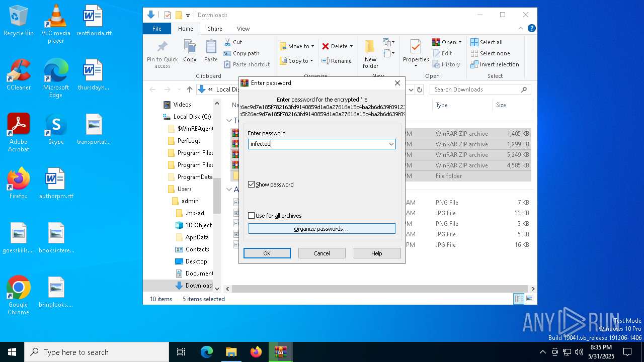Open Adobe Acrobat desktop shortcut
Screen dimensions: 644x362
pos(19,132)
